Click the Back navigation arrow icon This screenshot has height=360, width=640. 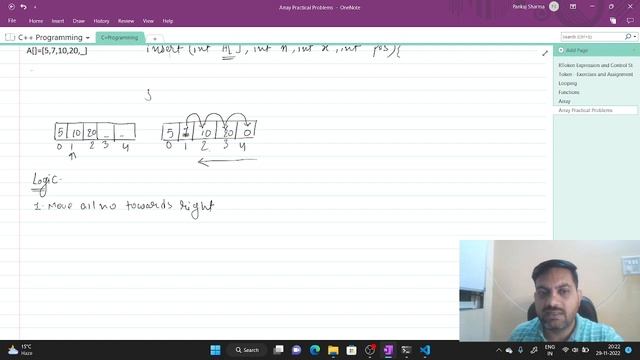11,7
